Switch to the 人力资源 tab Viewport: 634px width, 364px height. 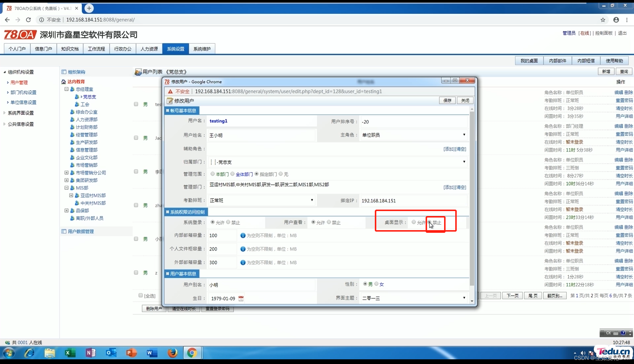point(149,49)
